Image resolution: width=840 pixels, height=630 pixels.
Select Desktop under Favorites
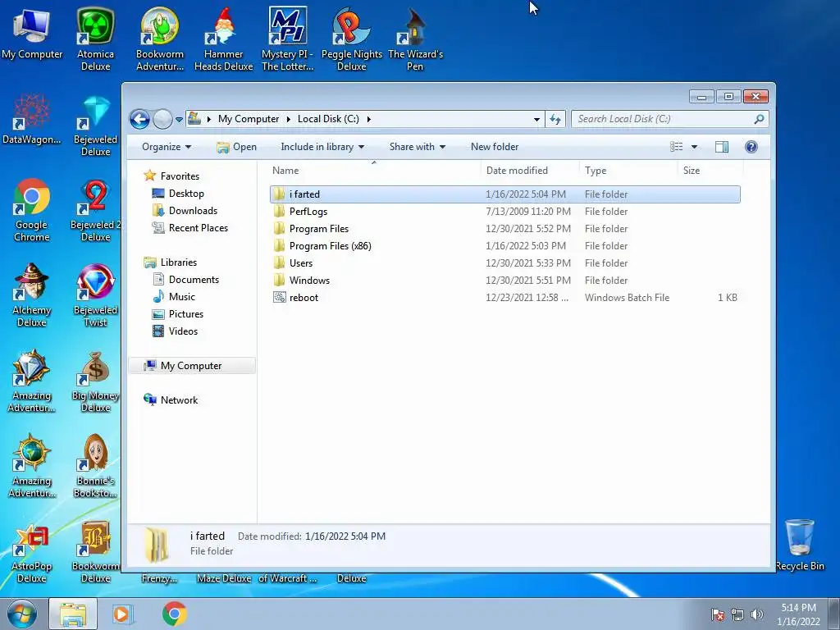point(186,194)
